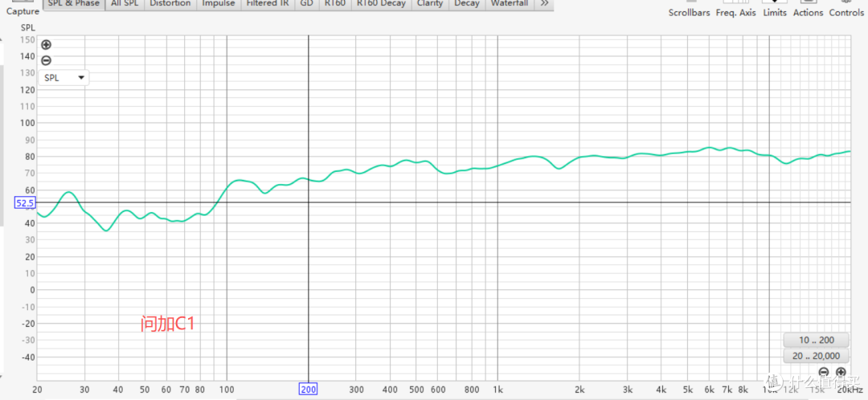Click the 150 SPL axis label
The width and height of the screenshot is (868, 400).
point(28,39)
